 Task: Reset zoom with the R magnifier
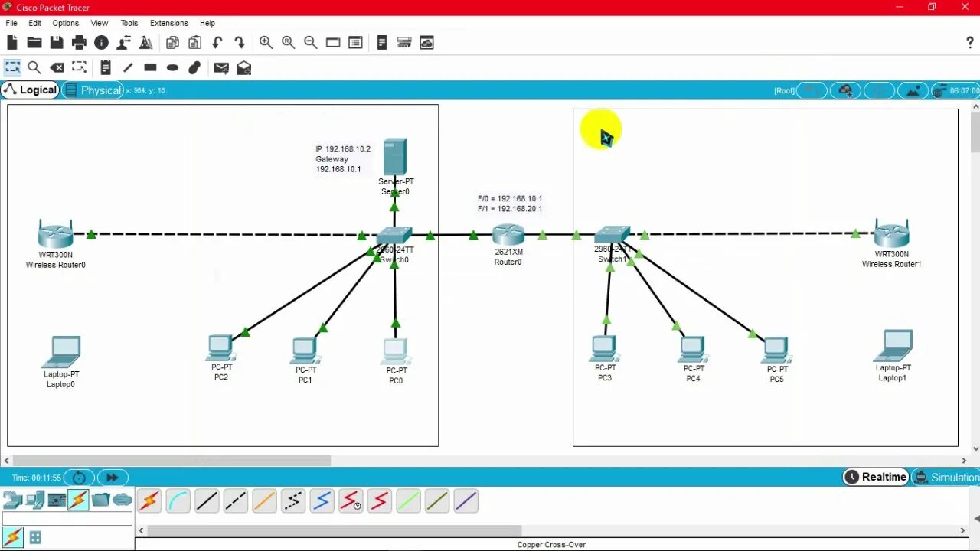tap(288, 43)
